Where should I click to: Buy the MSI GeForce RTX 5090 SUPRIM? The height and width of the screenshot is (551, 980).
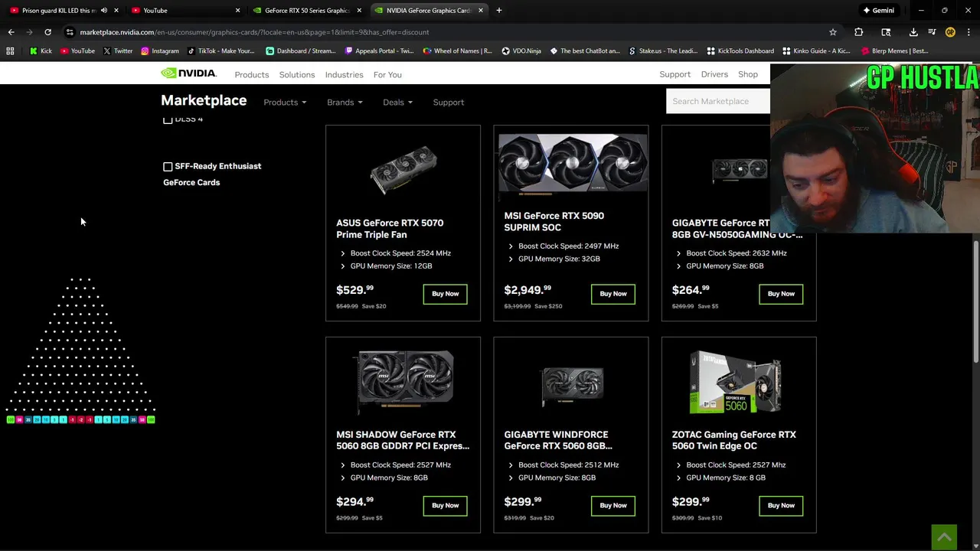pyautogui.click(x=613, y=294)
